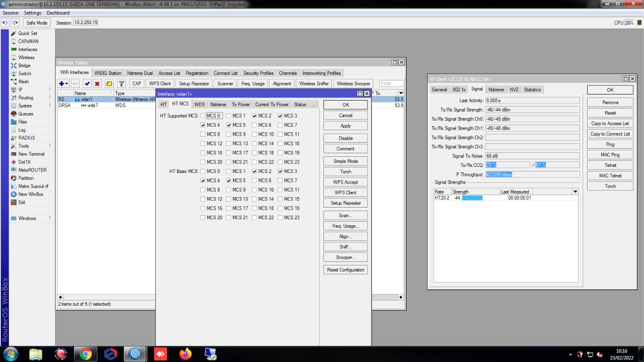
Task: Click the MAC Ping button
Action: (610, 155)
